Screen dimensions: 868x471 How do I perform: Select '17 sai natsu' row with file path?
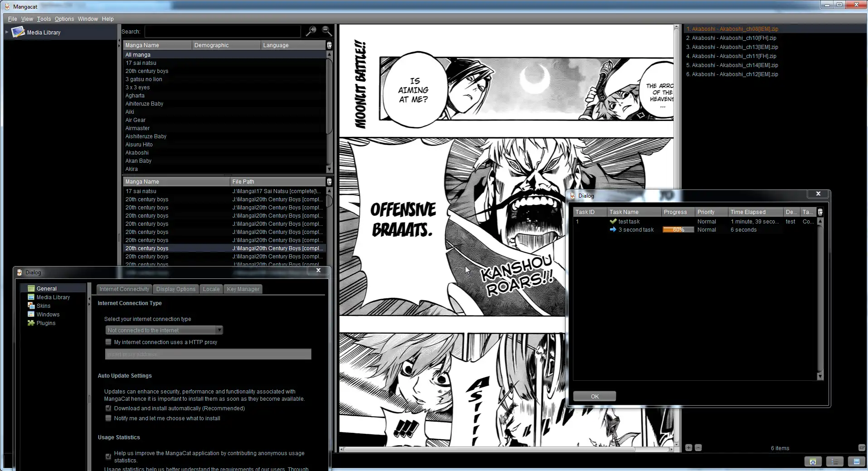[x=225, y=191]
